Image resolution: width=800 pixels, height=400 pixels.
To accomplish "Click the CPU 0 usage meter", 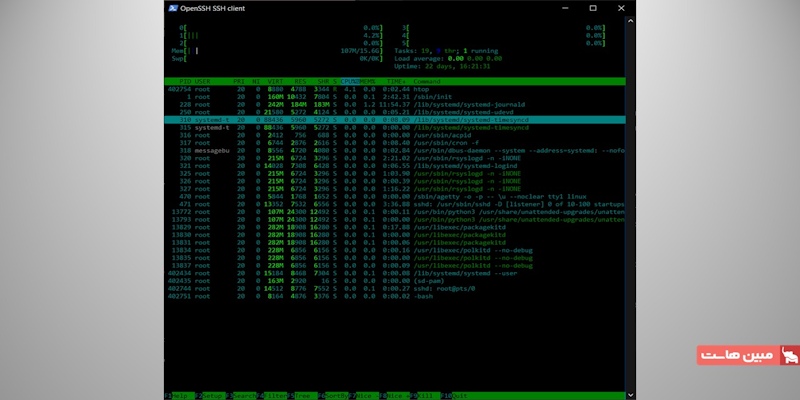I will coord(281,28).
